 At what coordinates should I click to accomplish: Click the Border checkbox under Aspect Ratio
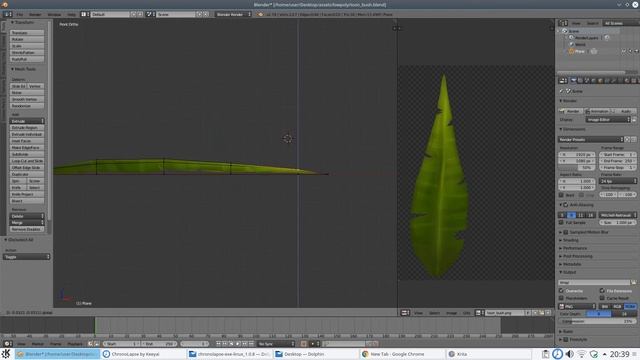(561, 195)
